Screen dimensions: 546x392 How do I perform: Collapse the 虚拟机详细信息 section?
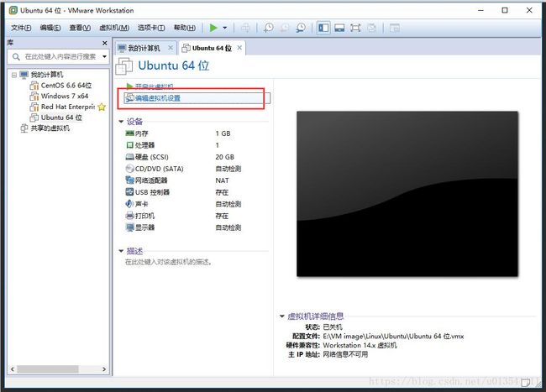click(282, 316)
